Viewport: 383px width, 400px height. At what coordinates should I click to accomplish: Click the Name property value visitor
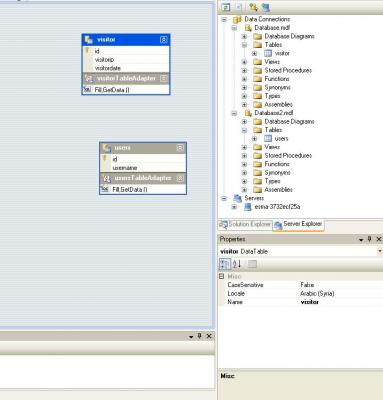310,302
